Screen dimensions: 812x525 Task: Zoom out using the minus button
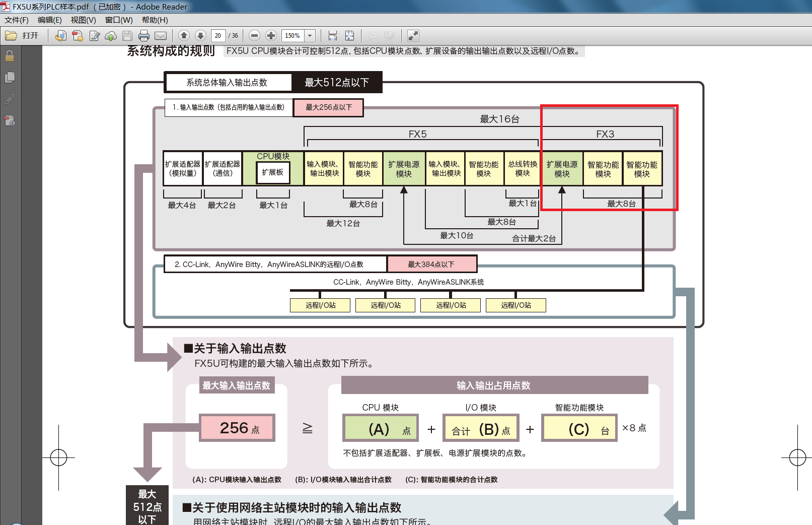(254, 36)
